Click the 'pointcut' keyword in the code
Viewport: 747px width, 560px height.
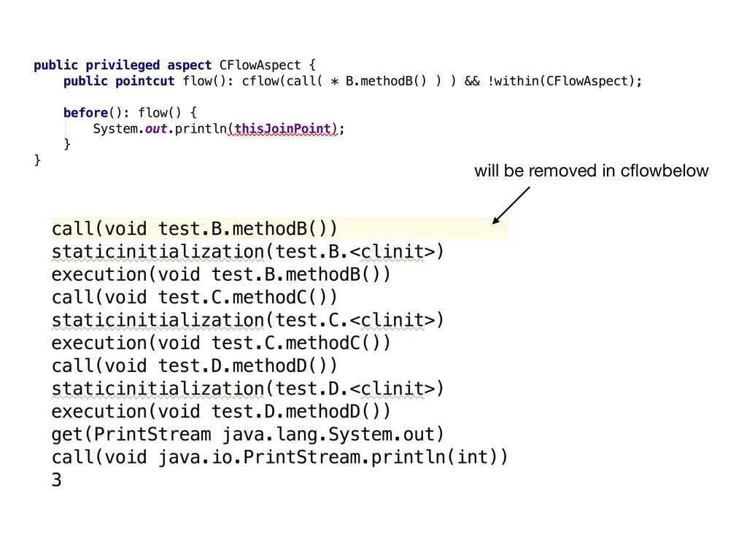tap(145, 81)
